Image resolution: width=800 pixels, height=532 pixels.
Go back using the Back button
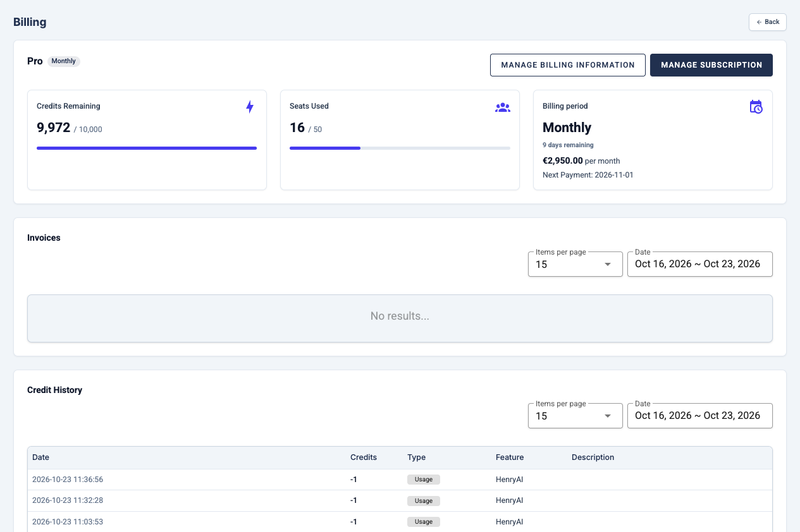pyautogui.click(x=768, y=22)
